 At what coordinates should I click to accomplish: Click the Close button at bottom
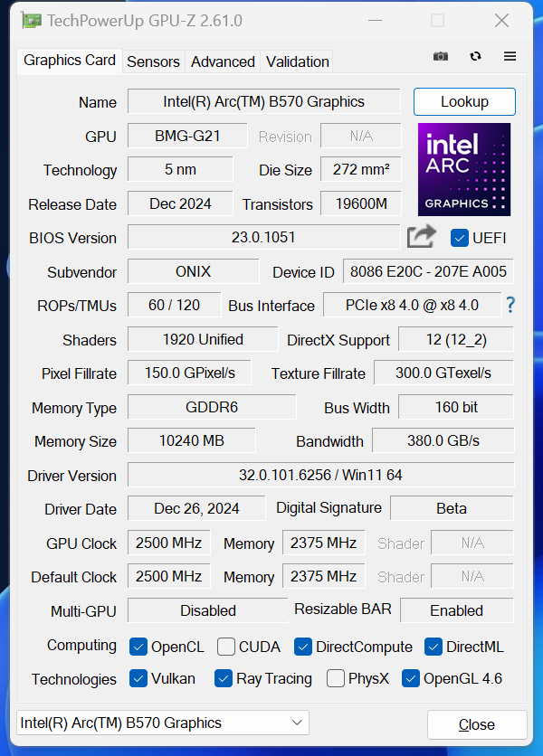click(x=476, y=724)
